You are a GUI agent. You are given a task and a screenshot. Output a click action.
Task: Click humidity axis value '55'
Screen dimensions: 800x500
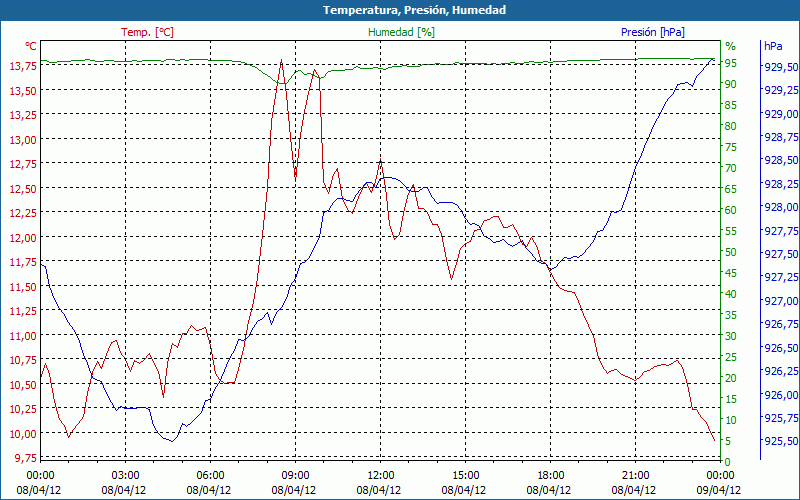731,231
